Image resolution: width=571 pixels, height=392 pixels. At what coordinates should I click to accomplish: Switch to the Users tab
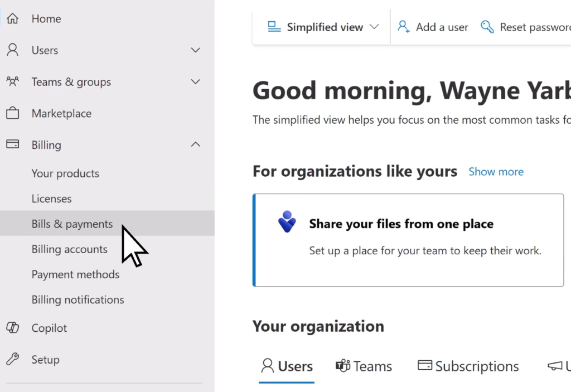pos(287,366)
